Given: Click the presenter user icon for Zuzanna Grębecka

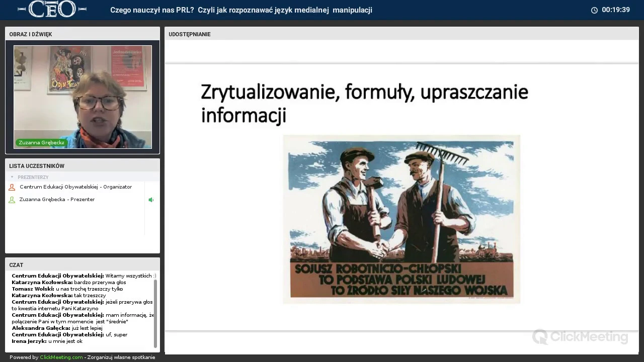Looking at the screenshot, I should click(x=12, y=200).
